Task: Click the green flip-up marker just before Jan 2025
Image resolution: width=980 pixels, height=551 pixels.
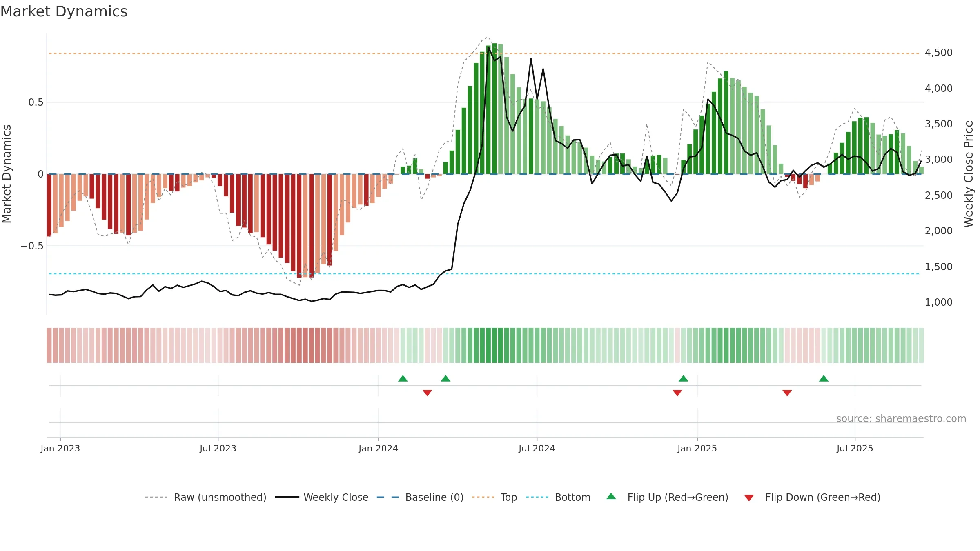Action: 684,378
